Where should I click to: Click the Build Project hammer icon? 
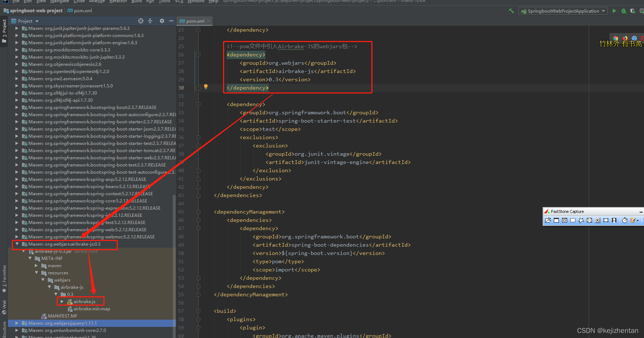tap(511, 11)
